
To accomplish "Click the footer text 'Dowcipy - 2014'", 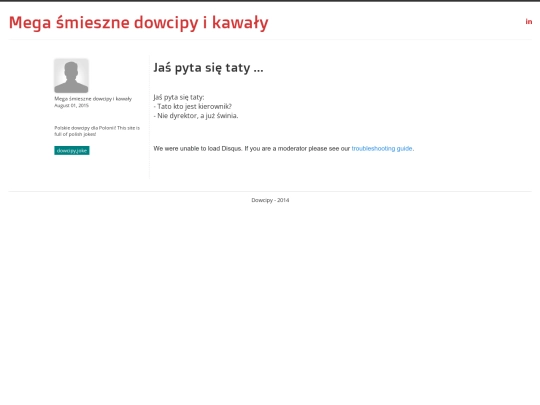I will (x=270, y=200).
